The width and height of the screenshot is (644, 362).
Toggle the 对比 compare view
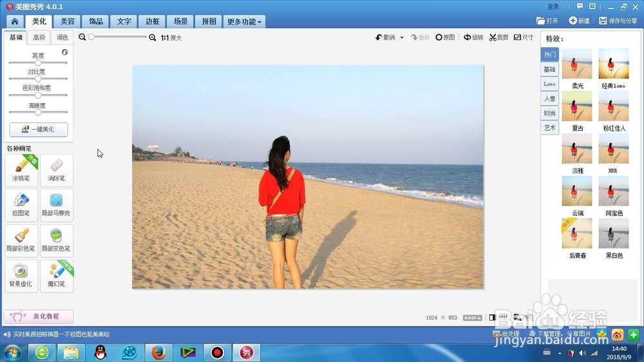point(498,317)
